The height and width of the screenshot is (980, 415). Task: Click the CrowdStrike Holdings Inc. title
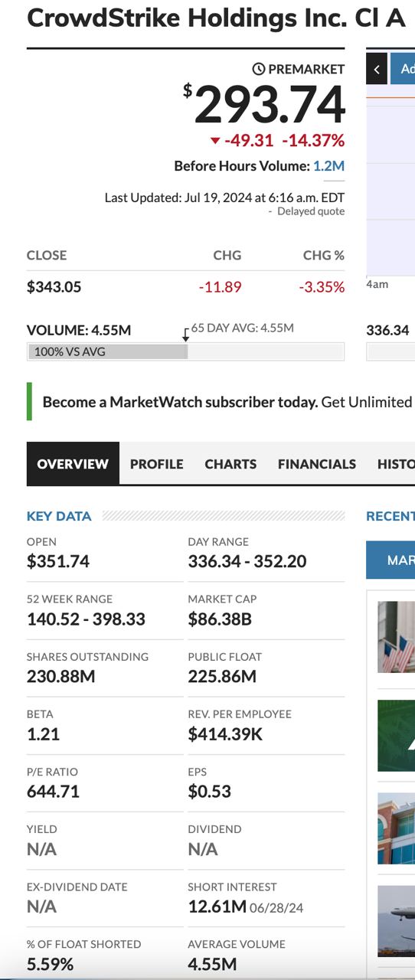[x=216, y=18]
